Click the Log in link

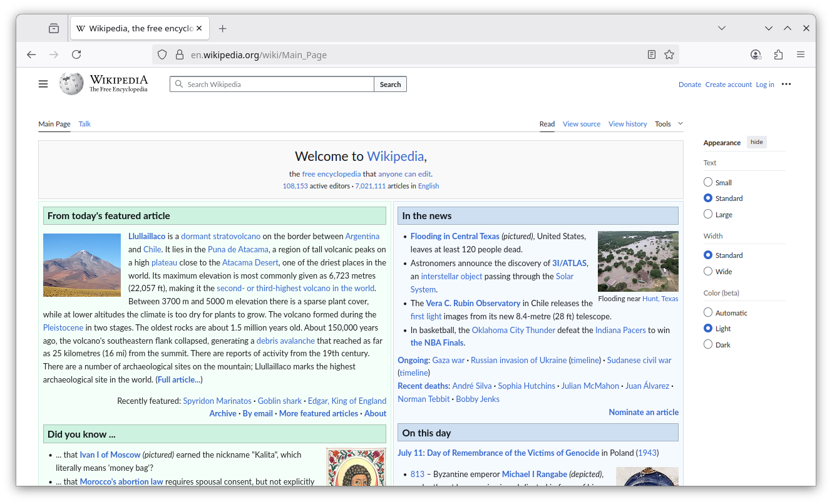click(x=765, y=85)
